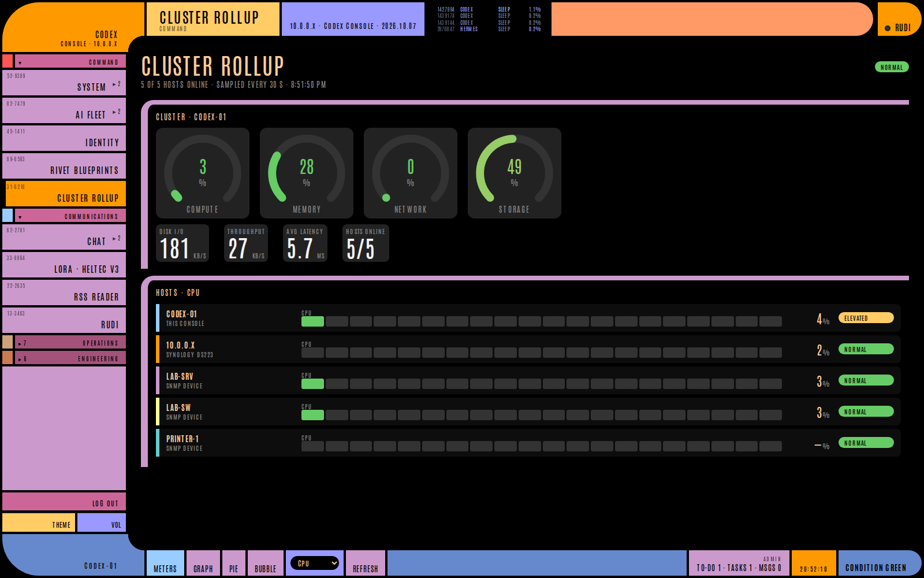Open Rivet Blueprints
The height and width of the screenshot is (578, 924).
click(x=64, y=166)
